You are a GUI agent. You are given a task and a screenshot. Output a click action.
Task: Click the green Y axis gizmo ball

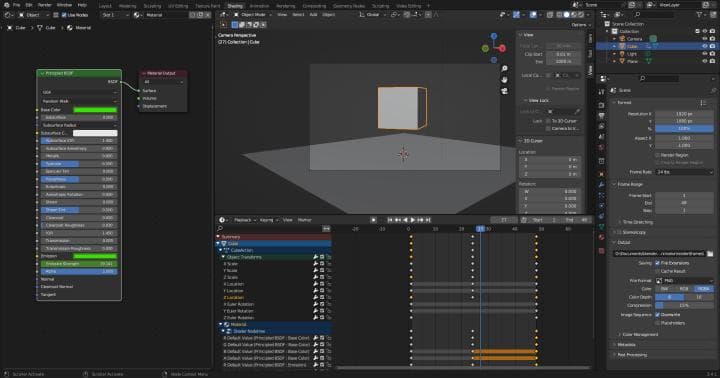[485, 48]
